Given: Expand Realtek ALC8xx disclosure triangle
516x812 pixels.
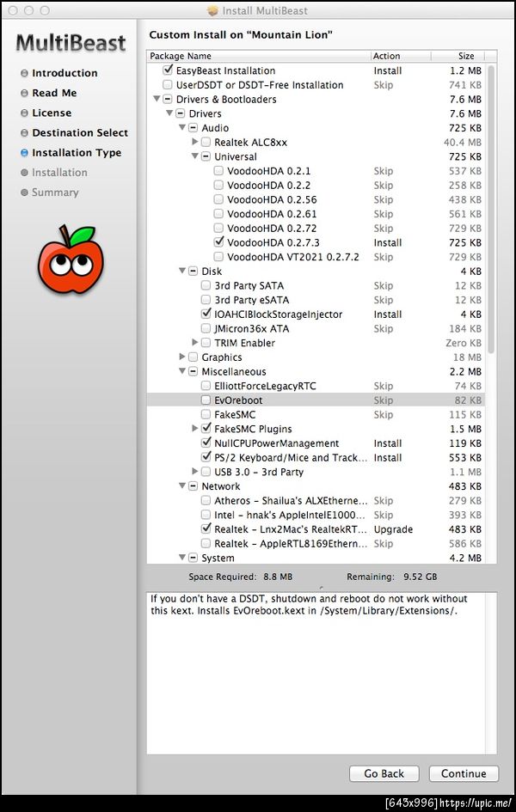Looking at the screenshot, I should 195,142.
